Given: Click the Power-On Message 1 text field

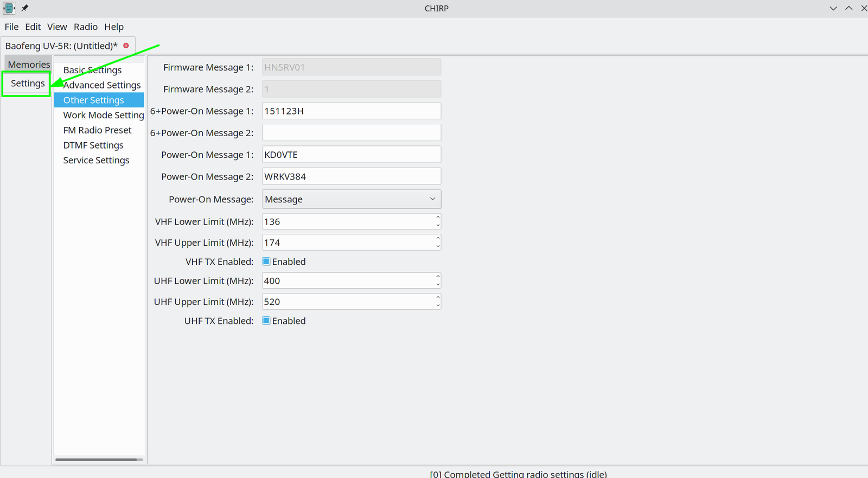Looking at the screenshot, I should [x=351, y=155].
